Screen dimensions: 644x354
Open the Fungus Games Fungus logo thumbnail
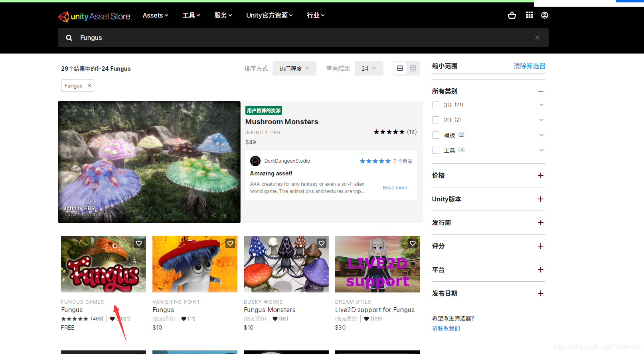pos(103,264)
